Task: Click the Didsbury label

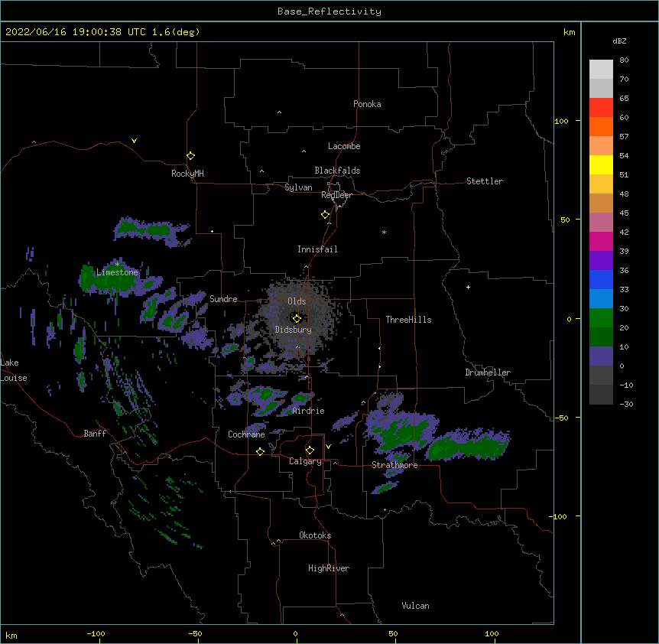Action: (x=294, y=330)
